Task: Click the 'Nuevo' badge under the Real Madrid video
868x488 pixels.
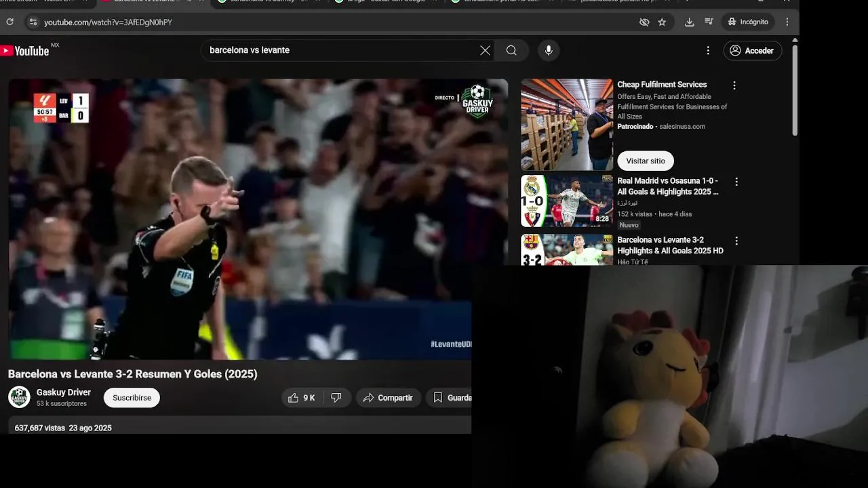Action: tap(629, 225)
